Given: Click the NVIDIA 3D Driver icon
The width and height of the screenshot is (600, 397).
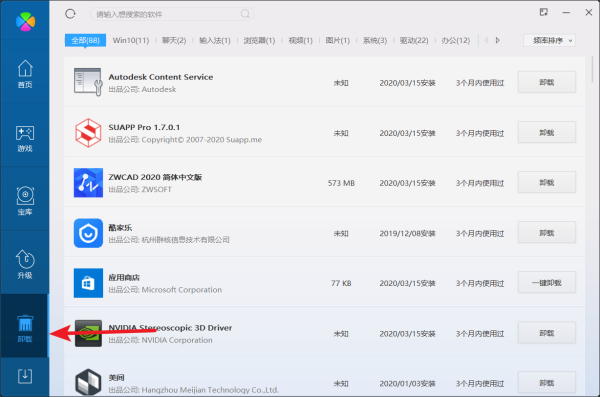Looking at the screenshot, I should (88, 333).
